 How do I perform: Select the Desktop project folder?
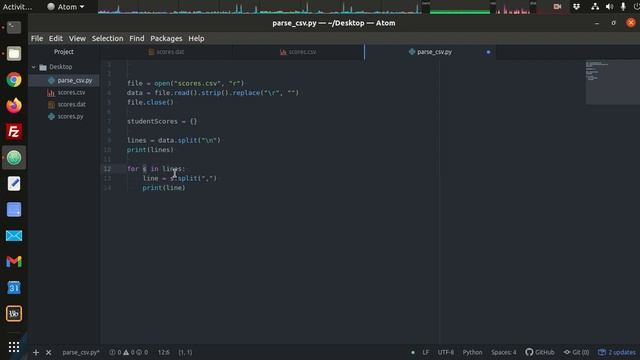coord(60,67)
